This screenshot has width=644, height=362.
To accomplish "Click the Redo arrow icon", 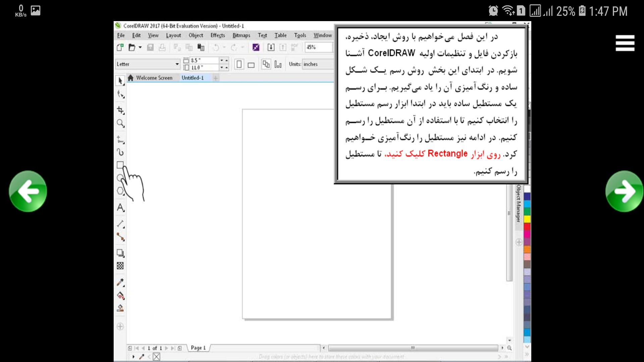I will pyautogui.click(x=234, y=47).
